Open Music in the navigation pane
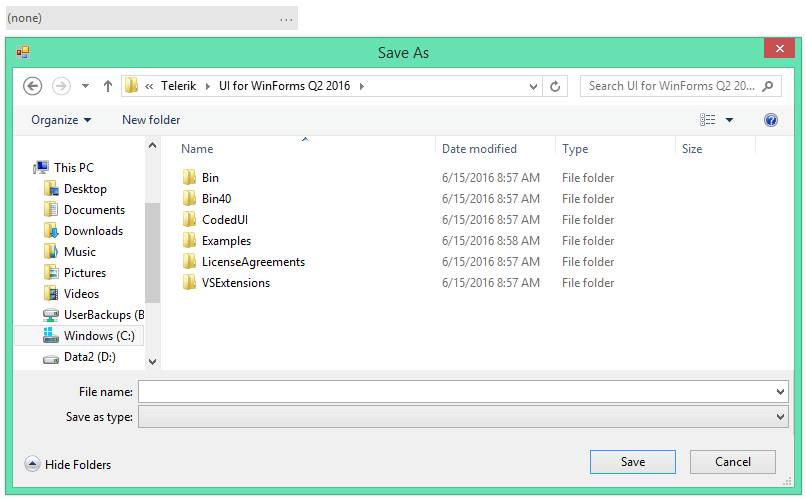Screen dimensions: 806x499 80,252
